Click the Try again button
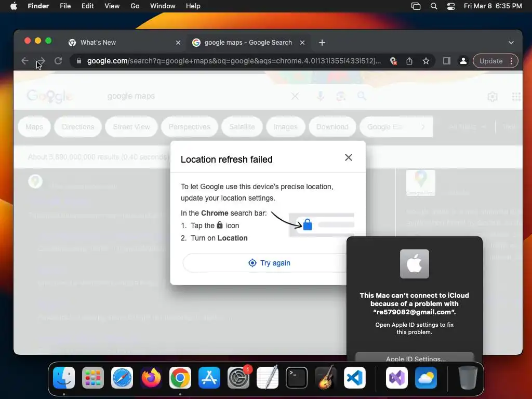 coord(268,263)
